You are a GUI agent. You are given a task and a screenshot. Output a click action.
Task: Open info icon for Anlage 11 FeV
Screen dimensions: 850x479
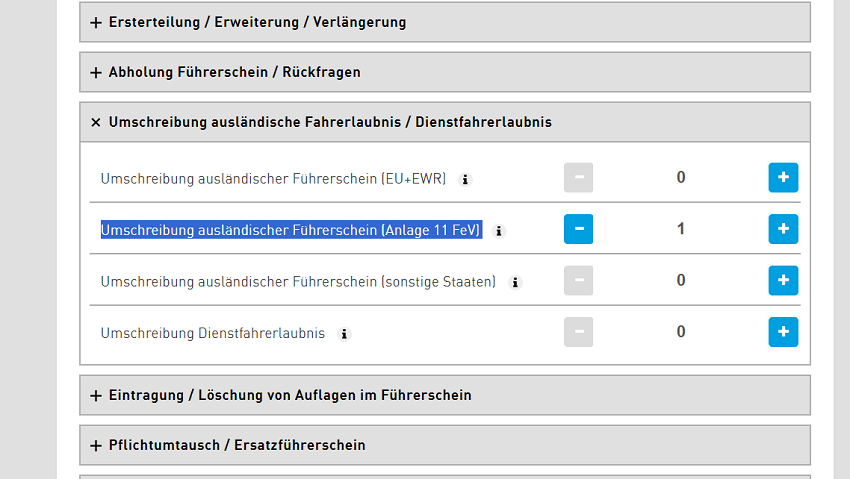point(500,231)
